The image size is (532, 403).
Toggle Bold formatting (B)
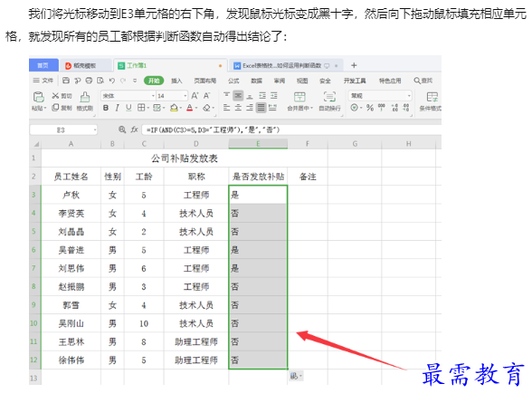coord(106,108)
